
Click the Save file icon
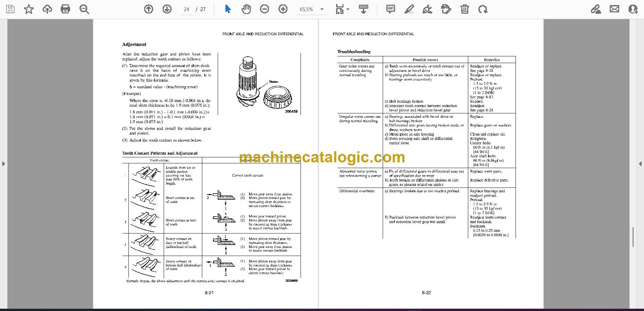click(x=10, y=9)
